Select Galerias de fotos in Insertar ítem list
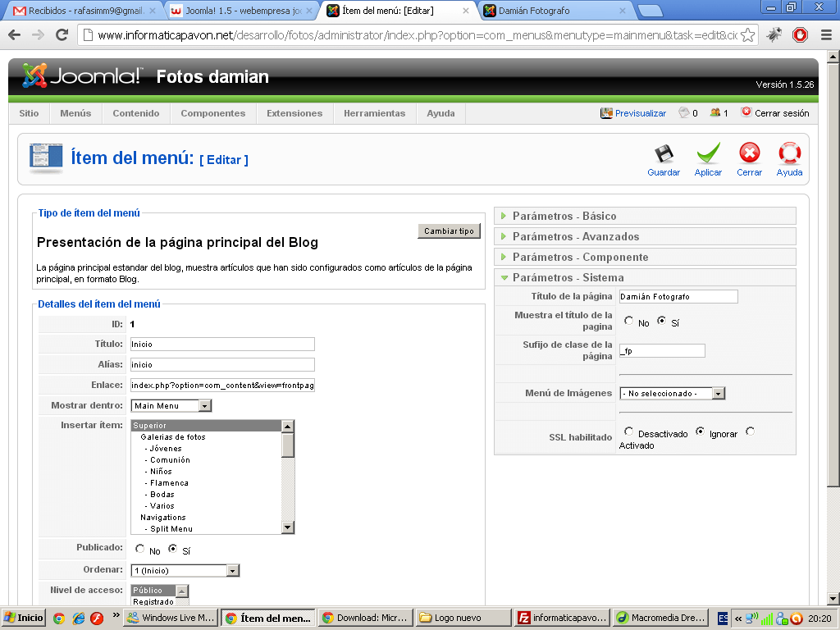The width and height of the screenshot is (840, 630). [x=172, y=437]
